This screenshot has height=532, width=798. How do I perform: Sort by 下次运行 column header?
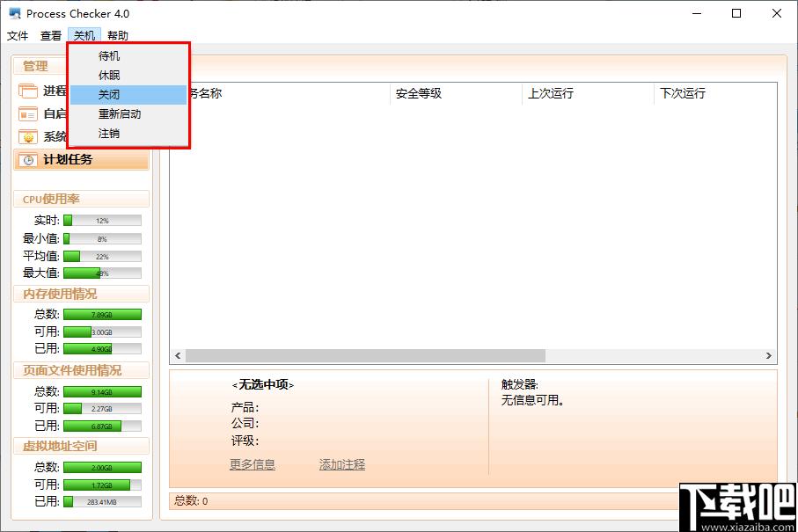coord(715,93)
